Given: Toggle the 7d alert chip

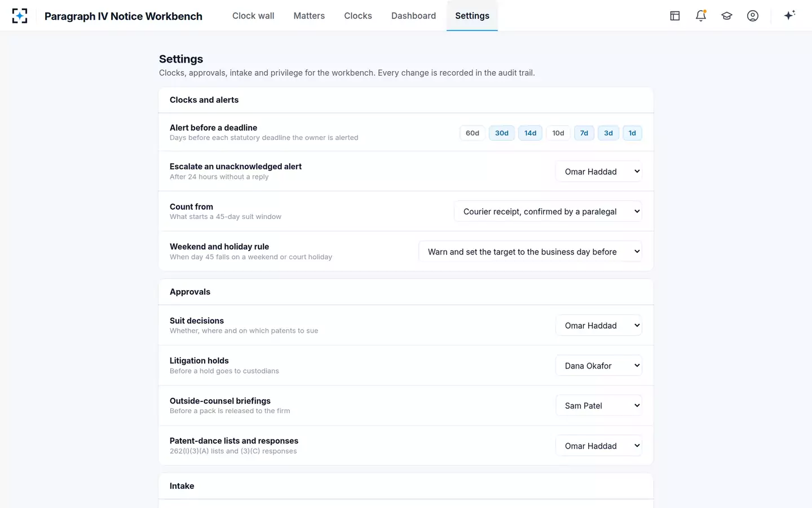Looking at the screenshot, I should point(584,133).
